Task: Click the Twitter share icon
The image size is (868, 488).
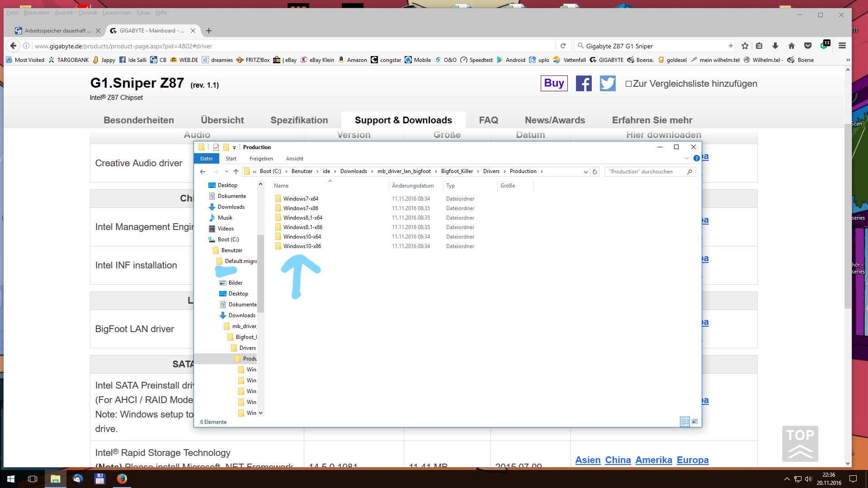Action: click(x=608, y=84)
